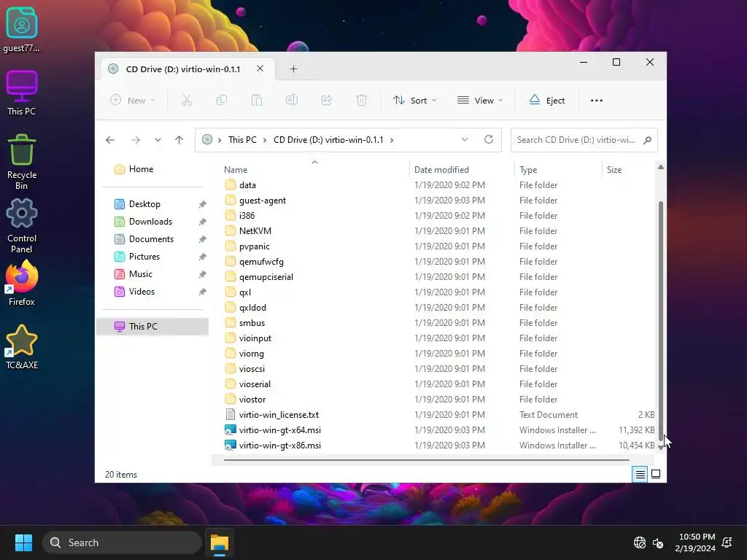747x560 pixels.
Task: Select This PC in navigation pane
Action: (152, 326)
